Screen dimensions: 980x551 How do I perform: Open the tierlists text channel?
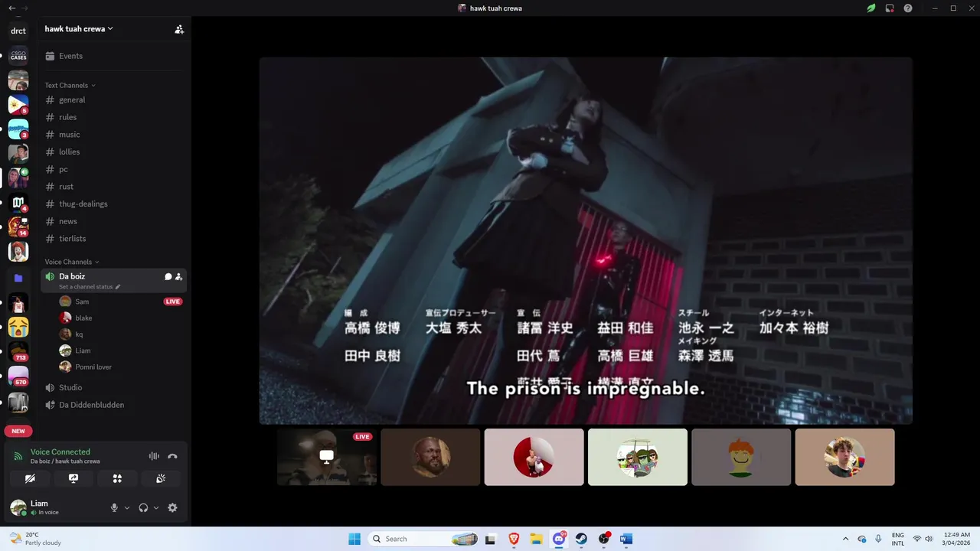(x=113, y=239)
